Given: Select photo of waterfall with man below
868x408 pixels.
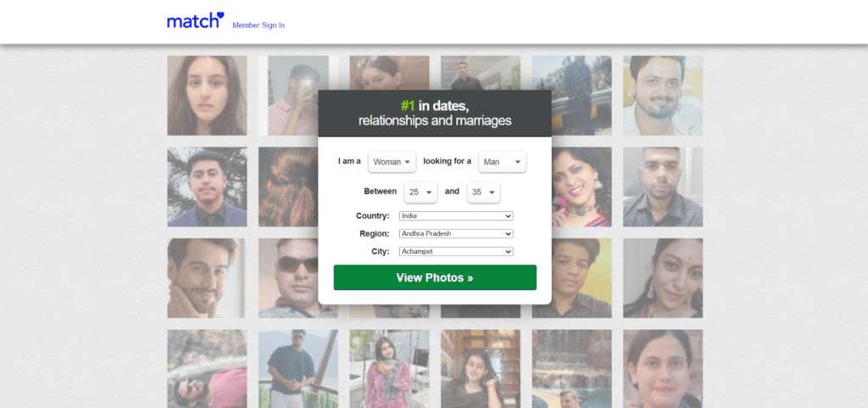Looking at the screenshot, I should pos(572,369).
